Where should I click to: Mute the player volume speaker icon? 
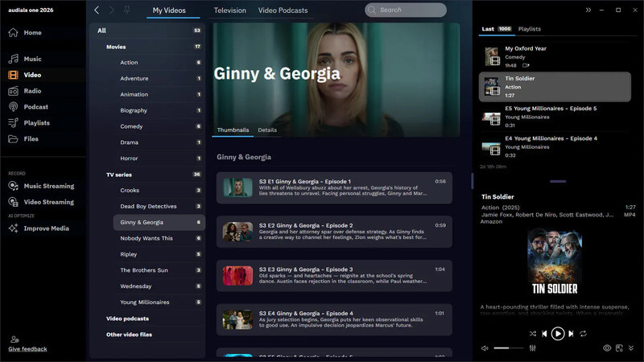click(485, 348)
